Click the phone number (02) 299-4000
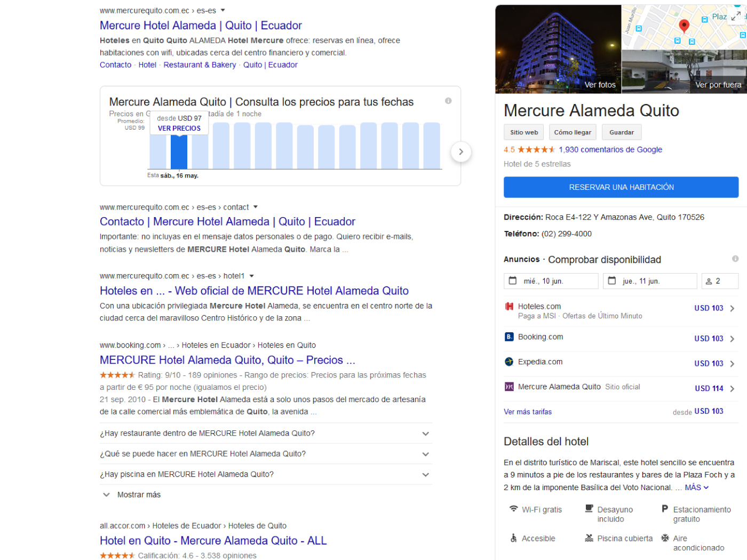 (566, 234)
